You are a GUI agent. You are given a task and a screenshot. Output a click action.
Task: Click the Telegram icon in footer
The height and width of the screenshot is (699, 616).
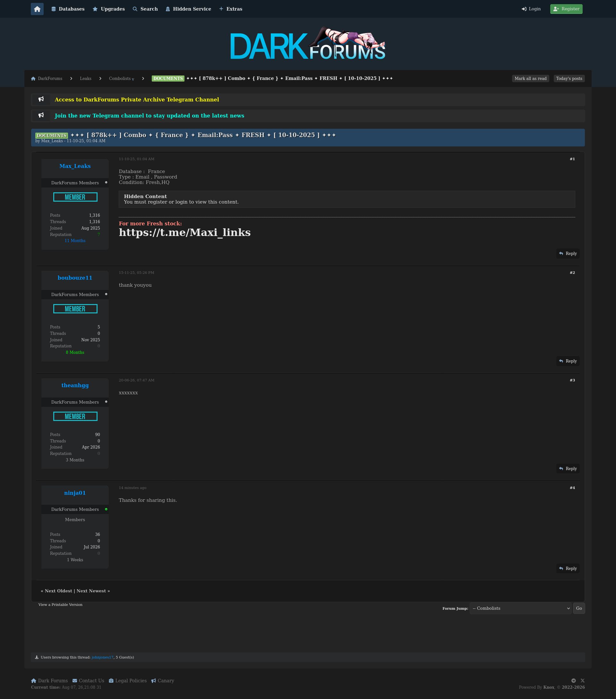coord(574,680)
